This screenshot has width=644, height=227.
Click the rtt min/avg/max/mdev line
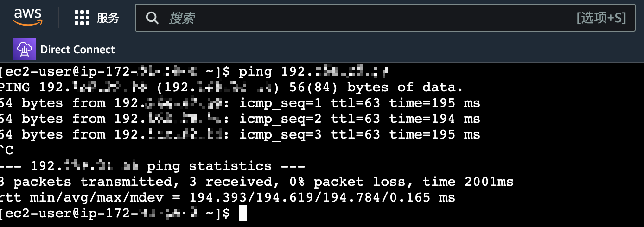(227, 198)
